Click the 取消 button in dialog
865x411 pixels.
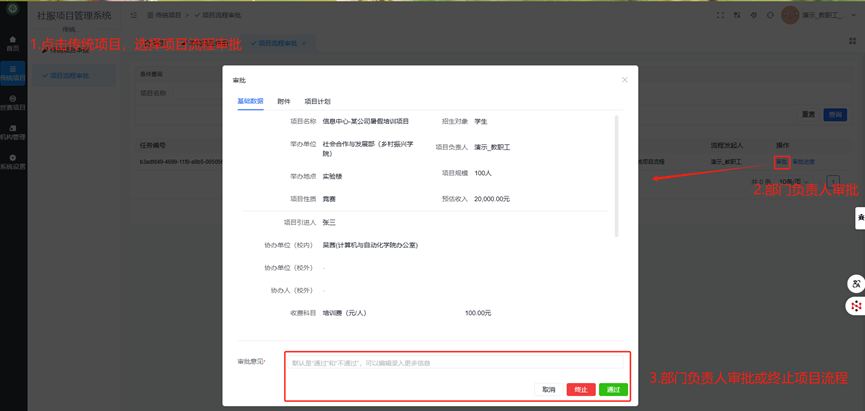[x=548, y=389]
